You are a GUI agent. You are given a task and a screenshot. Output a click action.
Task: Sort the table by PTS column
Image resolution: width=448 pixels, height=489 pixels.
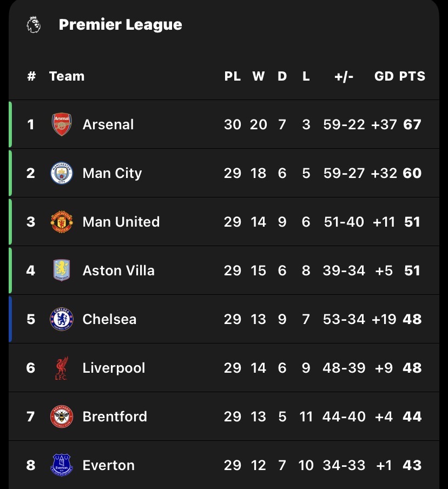(x=412, y=76)
